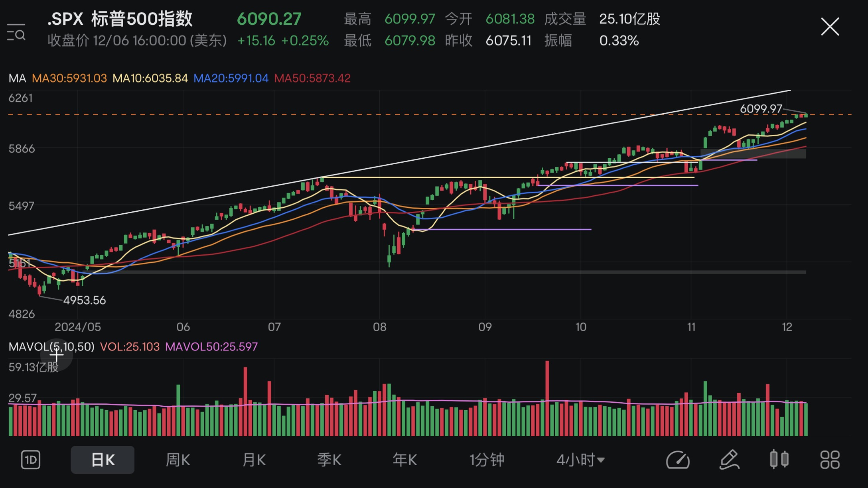This screenshot has height=488, width=868.
Task: Click the 6099.97 high annotation on chart
Action: point(761,108)
